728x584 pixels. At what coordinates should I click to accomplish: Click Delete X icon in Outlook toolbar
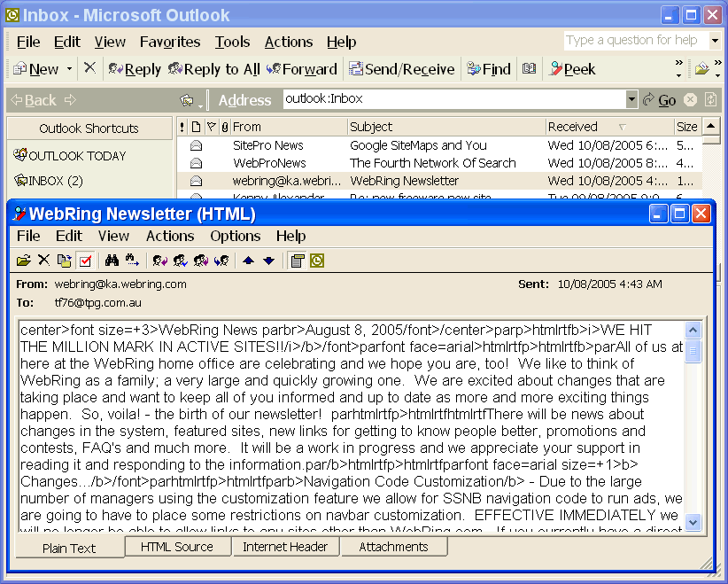point(89,68)
